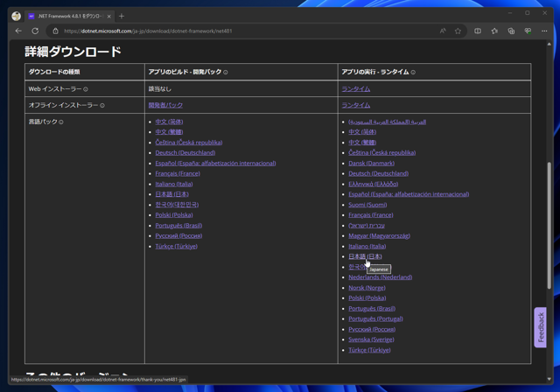
Task: Download developer pack 中文 (繁體) language pack
Action: point(169,132)
